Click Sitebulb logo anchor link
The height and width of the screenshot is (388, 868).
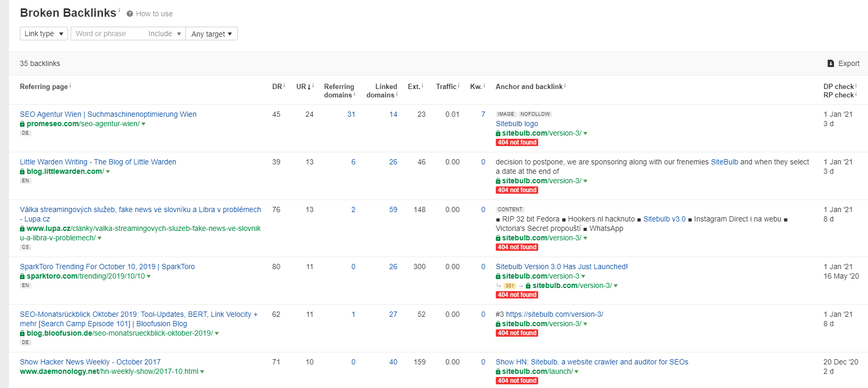point(517,124)
